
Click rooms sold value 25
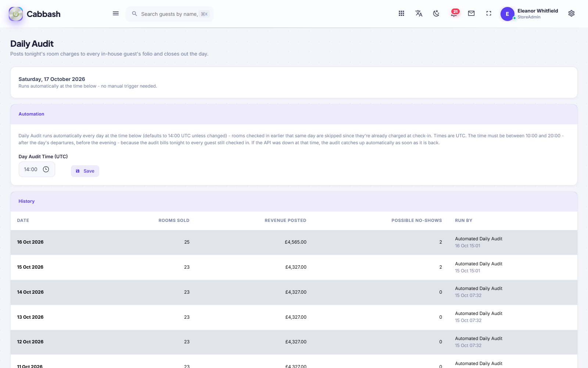187,242
